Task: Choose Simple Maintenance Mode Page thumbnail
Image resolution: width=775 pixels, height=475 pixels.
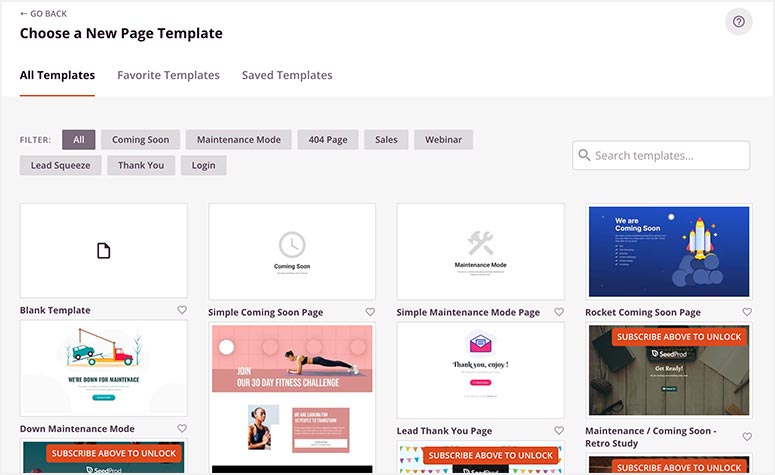Action: tap(480, 252)
